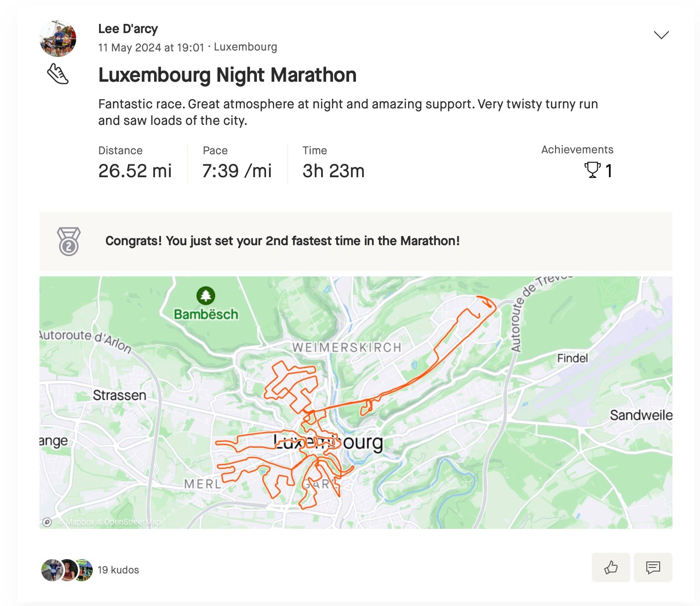Click the thumbs-up kudos button
The image size is (700, 606).
[x=611, y=567]
